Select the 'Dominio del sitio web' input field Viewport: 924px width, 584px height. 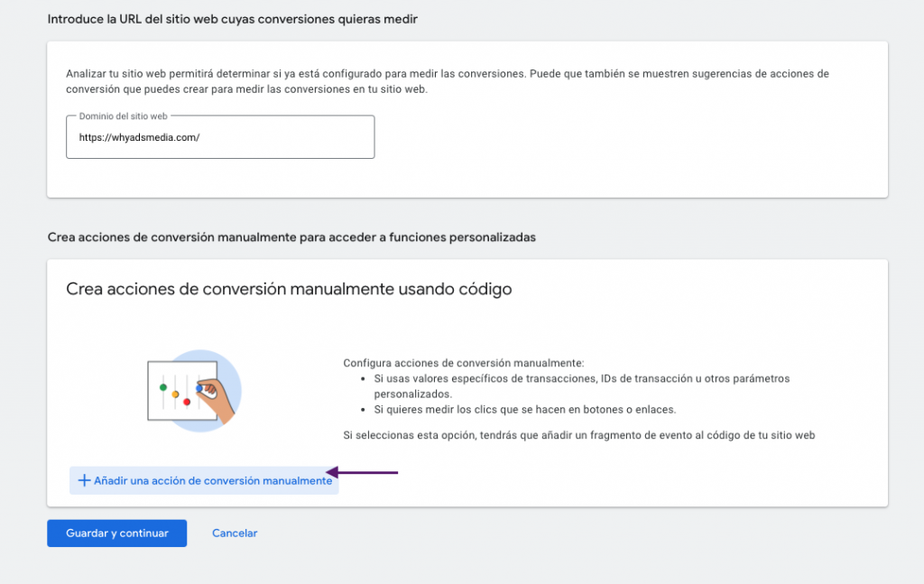click(x=220, y=136)
